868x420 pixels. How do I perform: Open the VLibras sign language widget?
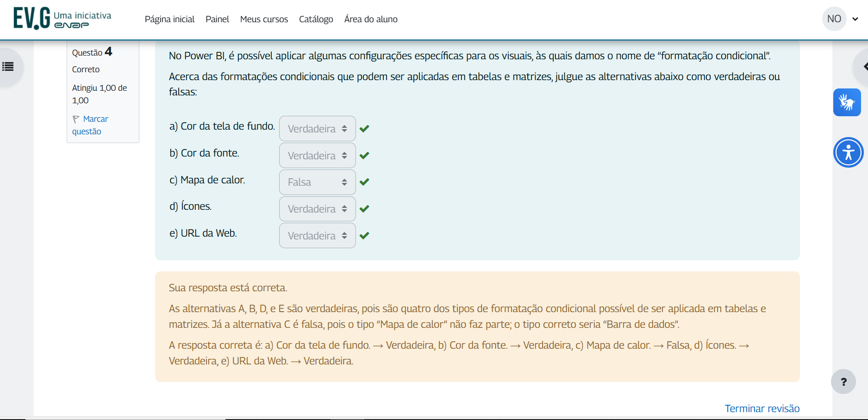(847, 102)
